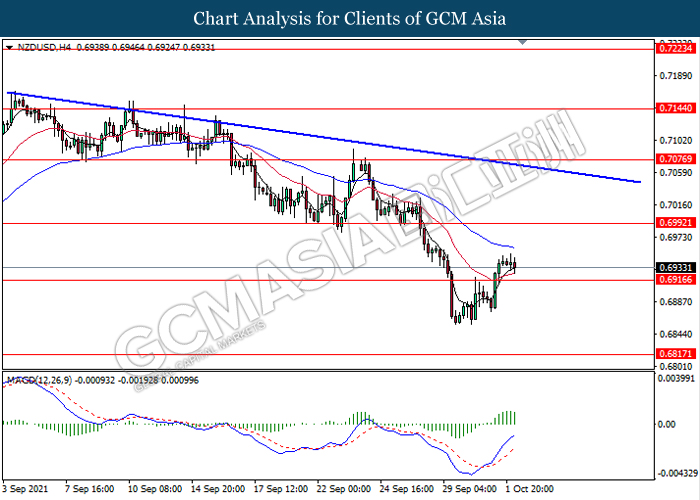Select the 0.69921 red price label
This screenshot has width=700, height=500.
click(x=676, y=223)
